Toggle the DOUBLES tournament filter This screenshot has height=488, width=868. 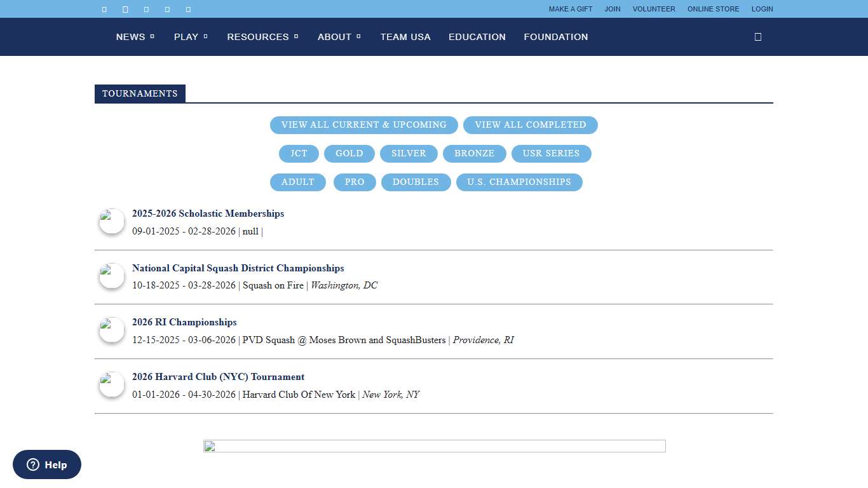pyautogui.click(x=416, y=182)
